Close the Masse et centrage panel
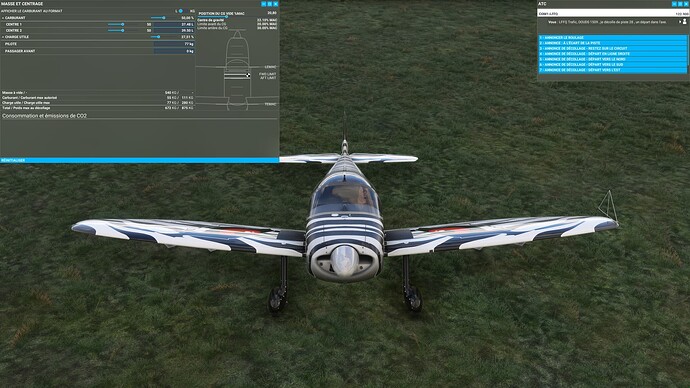The width and height of the screenshot is (690, 388). (x=275, y=4)
